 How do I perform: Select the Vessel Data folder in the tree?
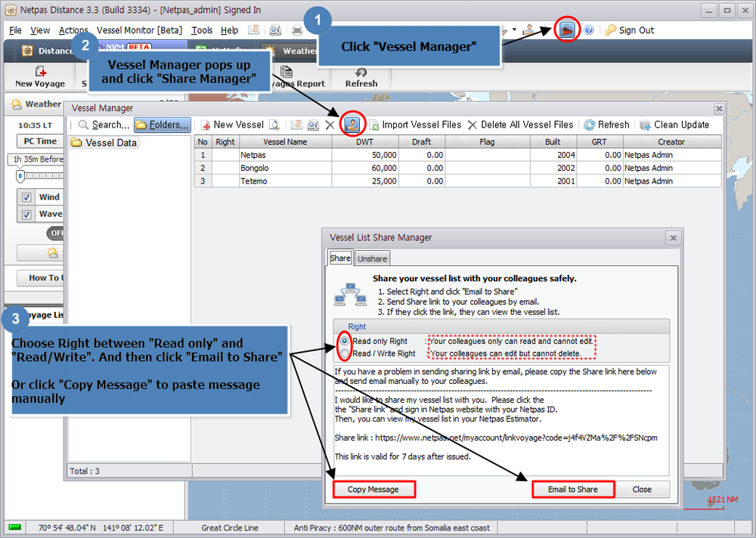pyautogui.click(x=104, y=143)
